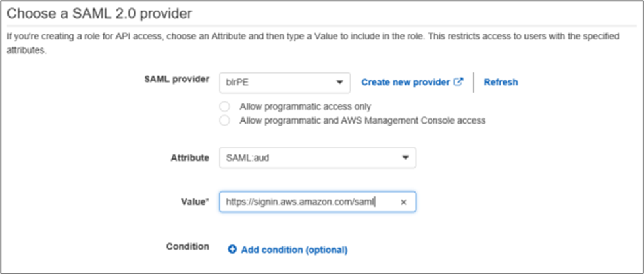This screenshot has height=274, width=644.
Task: Click external-link icon beside Create new provider
Action: click(459, 82)
